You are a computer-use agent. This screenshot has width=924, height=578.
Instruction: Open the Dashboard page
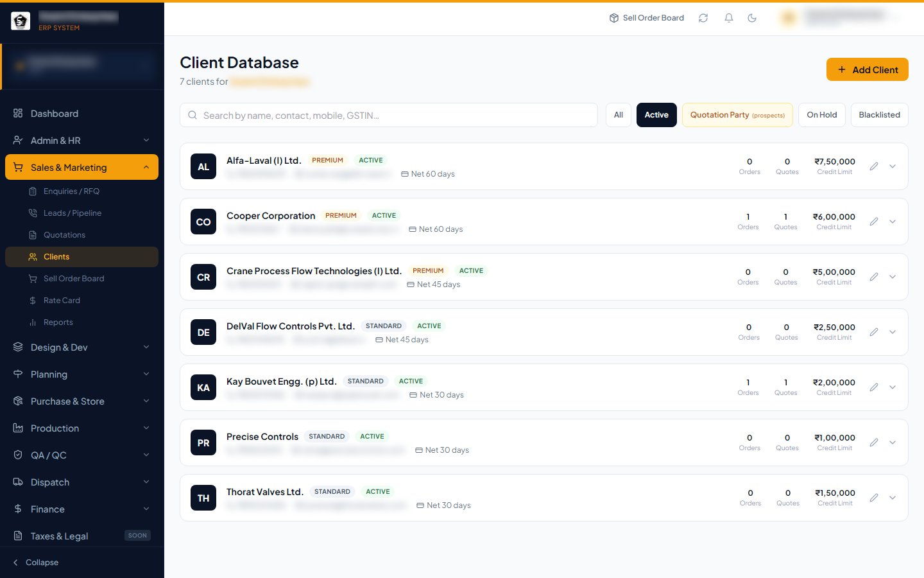(x=81, y=113)
